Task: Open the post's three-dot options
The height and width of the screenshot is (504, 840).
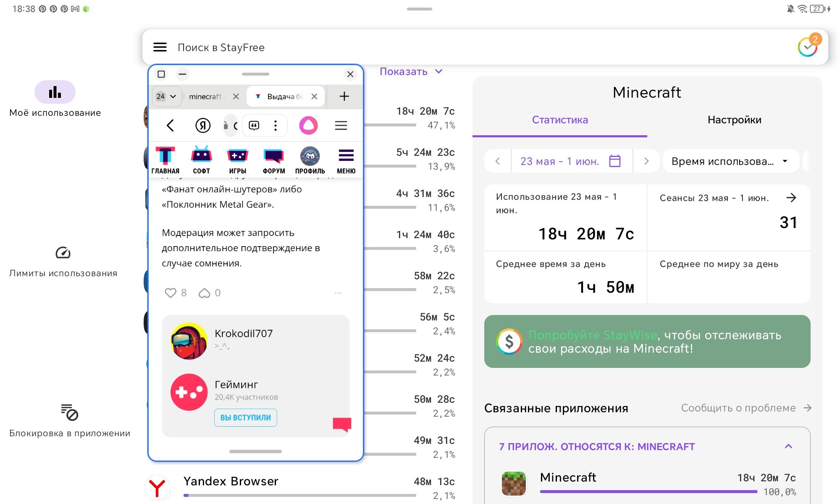Action: [x=338, y=293]
